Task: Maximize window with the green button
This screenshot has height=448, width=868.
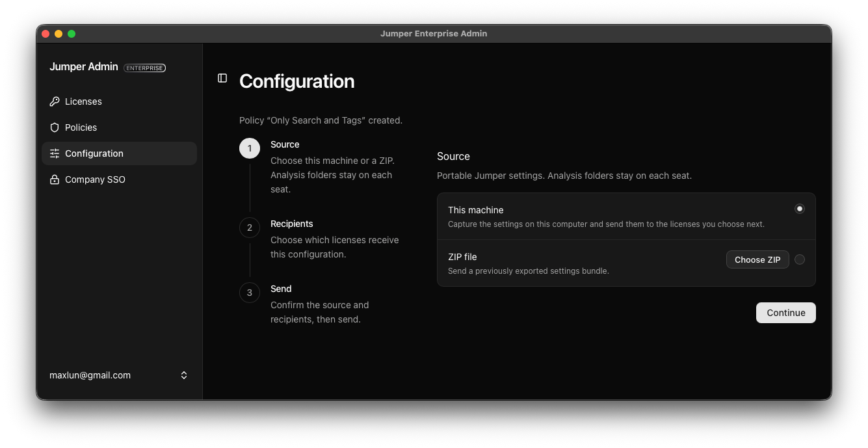Action: point(72,34)
